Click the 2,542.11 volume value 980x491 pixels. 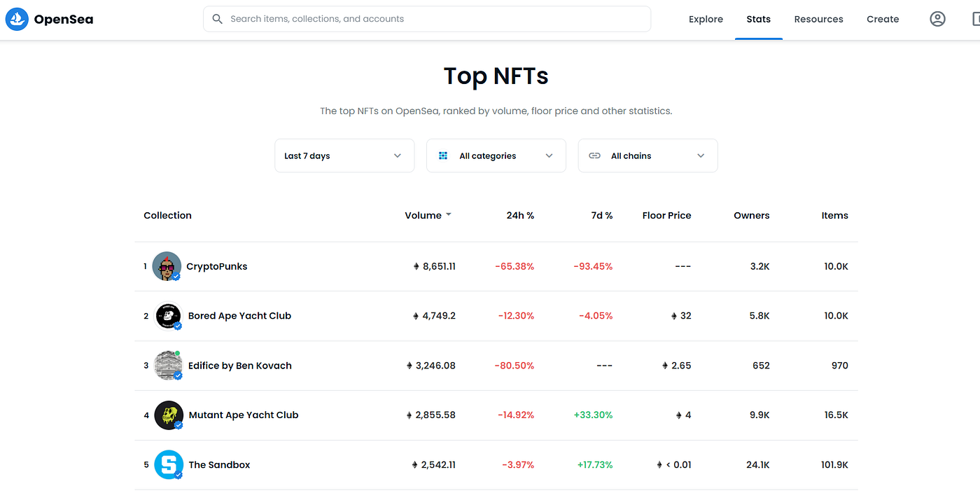click(x=440, y=464)
